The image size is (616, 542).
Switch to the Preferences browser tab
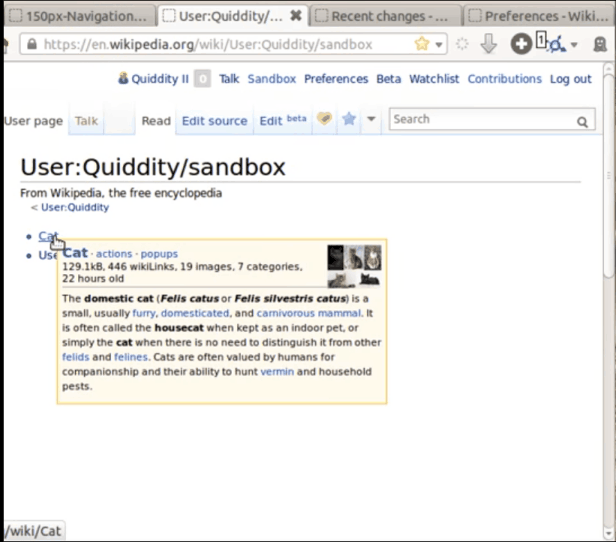[x=540, y=16]
